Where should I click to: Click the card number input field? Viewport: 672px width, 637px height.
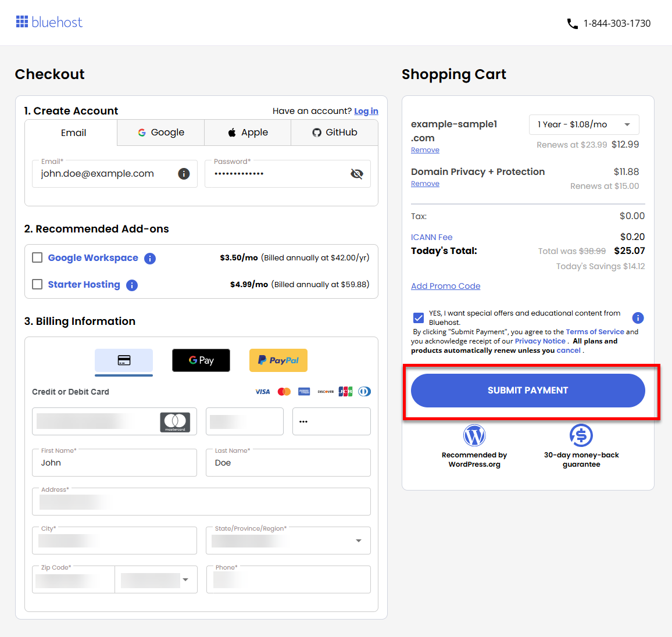coord(115,421)
